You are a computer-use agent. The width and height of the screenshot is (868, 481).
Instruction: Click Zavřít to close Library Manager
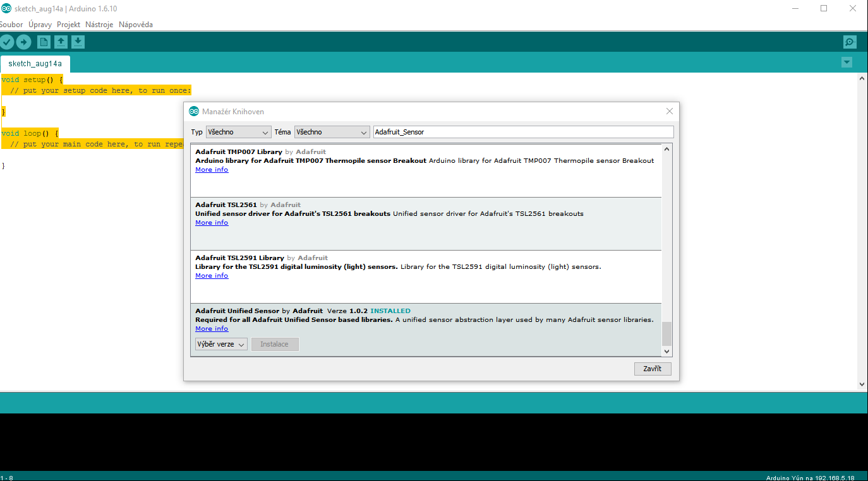click(x=653, y=369)
